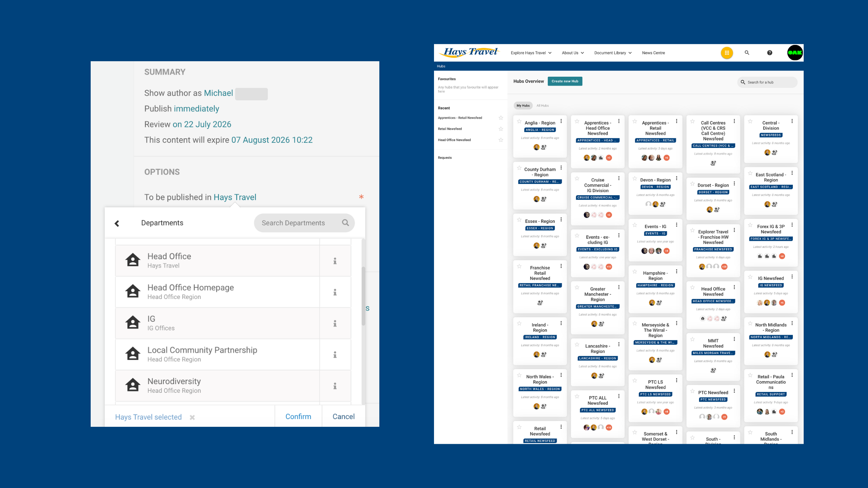Viewport: 868px width, 488px height.
Task: Click the Search for a hub field
Action: (767, 82)
